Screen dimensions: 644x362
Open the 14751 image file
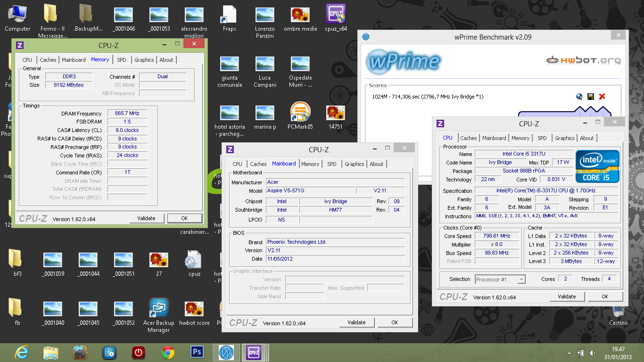tap(336, 116)
